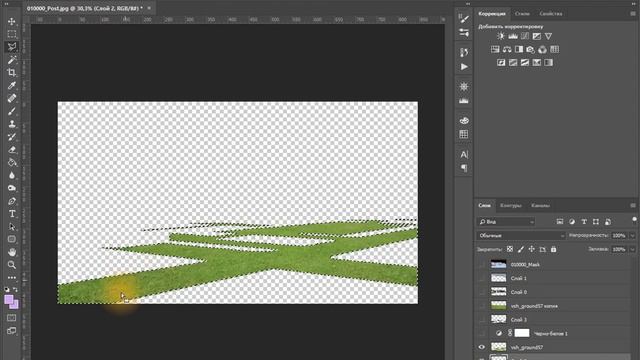Open the fill slider dropdown
Screen dimensions: 640x360
click(633, 249)
